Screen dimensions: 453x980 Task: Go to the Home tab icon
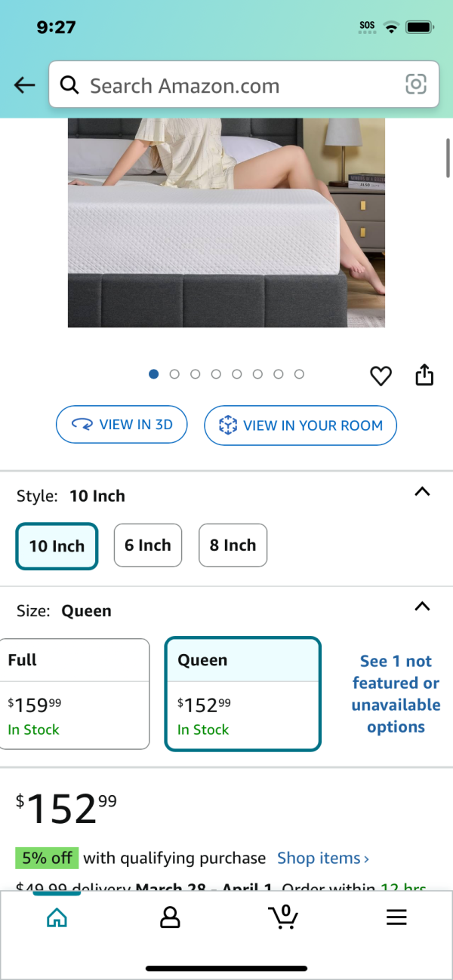coord(57,917)
